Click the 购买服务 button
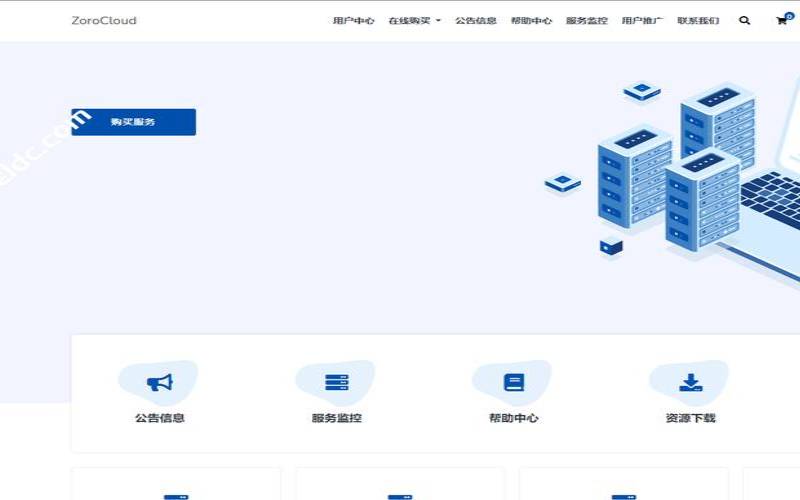This screenshot has width=800, height=500. (134, 122)
